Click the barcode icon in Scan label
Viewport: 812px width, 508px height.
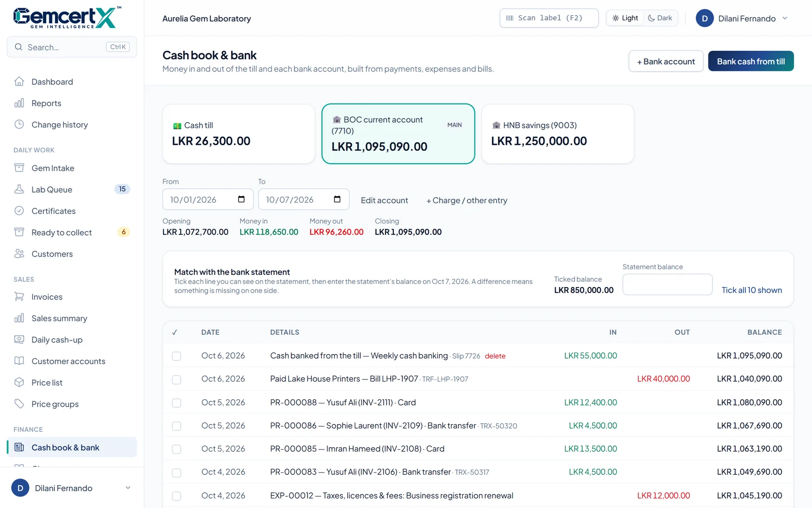pos(510,18)
